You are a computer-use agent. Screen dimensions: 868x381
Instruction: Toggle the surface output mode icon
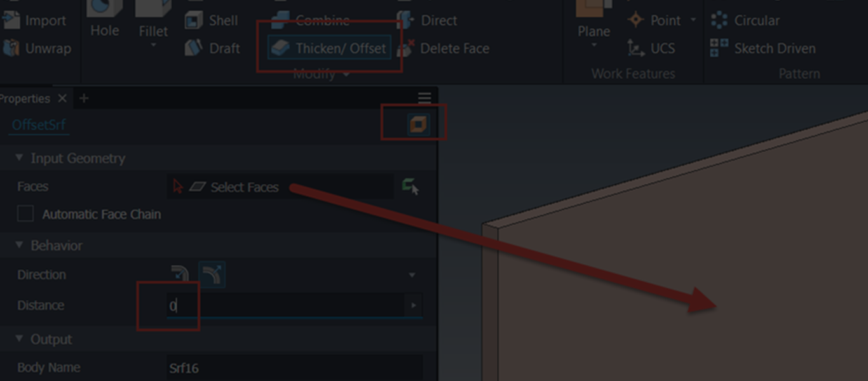click(418, 124)
